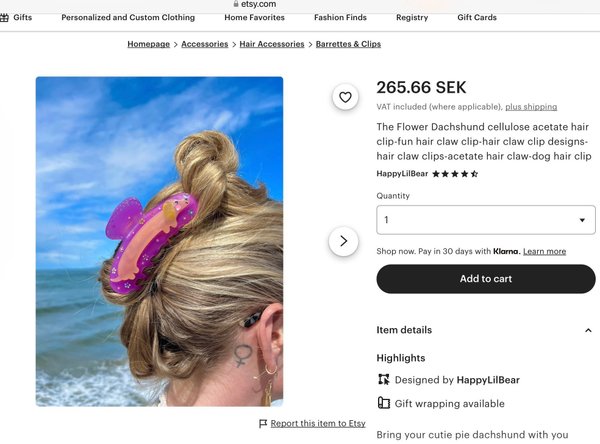
Task: Click the Designed by seller icon
Action: 384,379
